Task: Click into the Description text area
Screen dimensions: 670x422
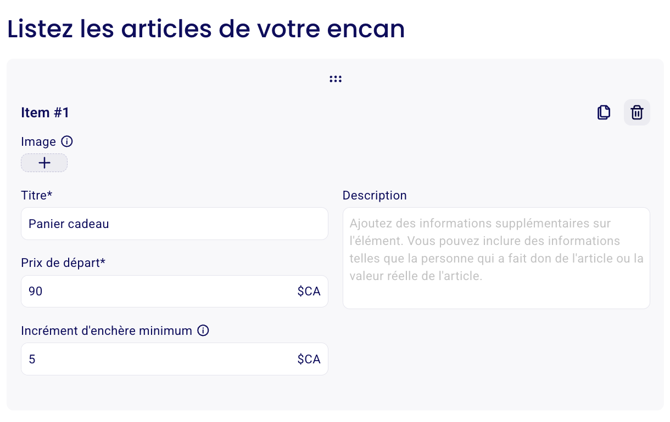Action: [496, 258]
